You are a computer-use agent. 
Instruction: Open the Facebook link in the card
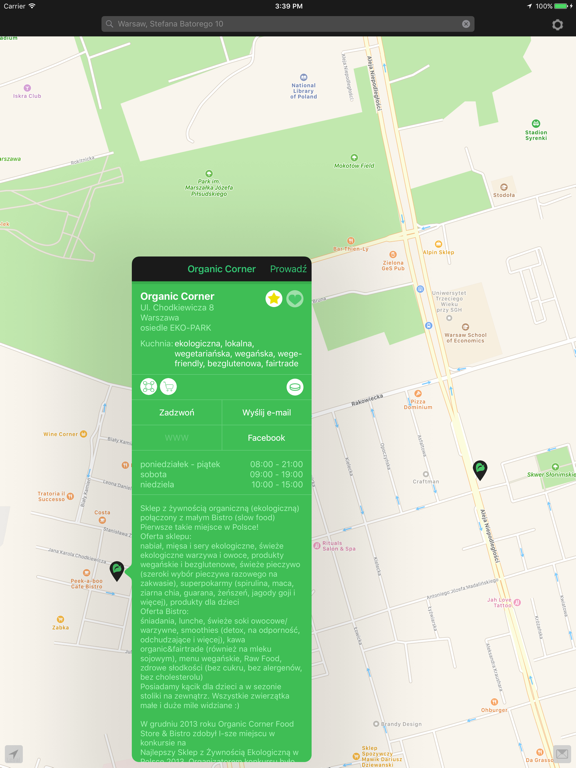tap(267, 438)
